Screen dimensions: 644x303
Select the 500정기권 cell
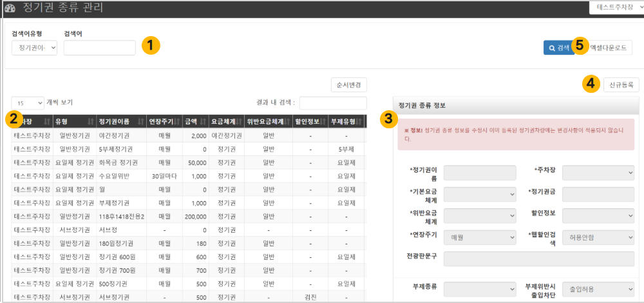121,284
